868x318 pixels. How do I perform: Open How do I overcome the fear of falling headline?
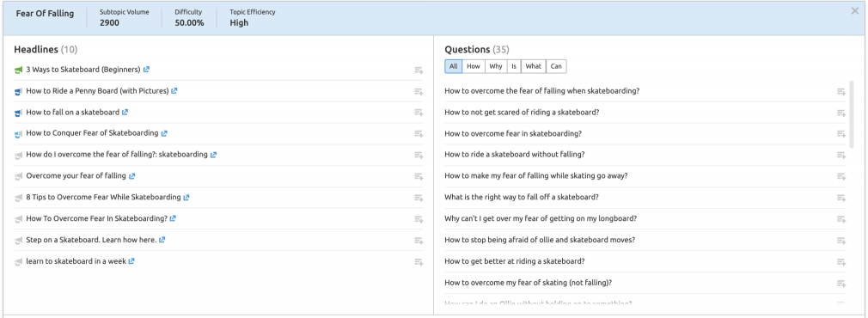pos(117,155)
